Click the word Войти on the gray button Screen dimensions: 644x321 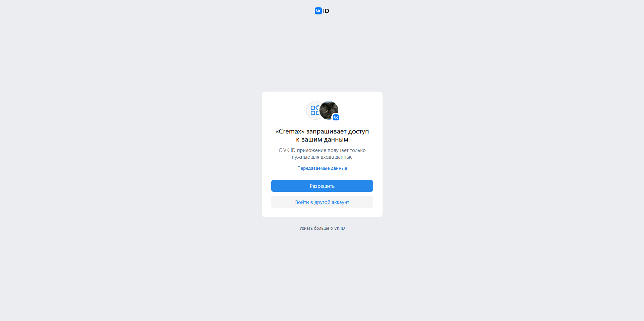(x=302, y=202)
